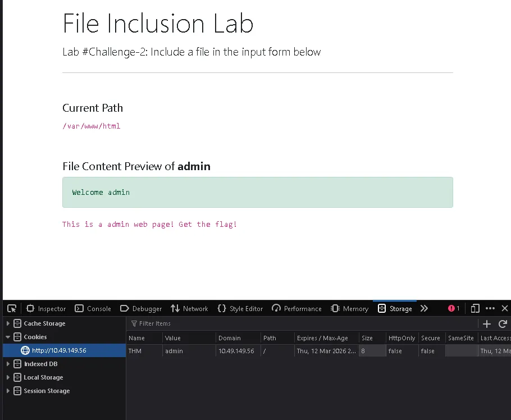Open the Console tab
The width and height of the screenshot is (511, 420).
tap(93, 308)
